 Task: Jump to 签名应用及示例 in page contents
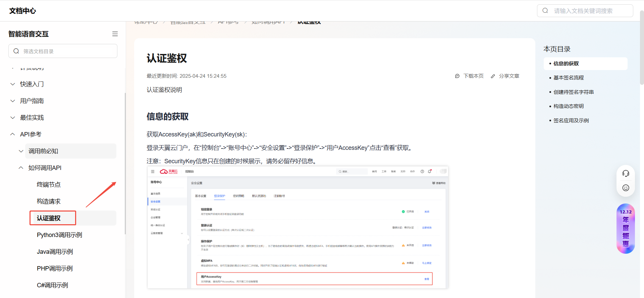pos(571,121)
